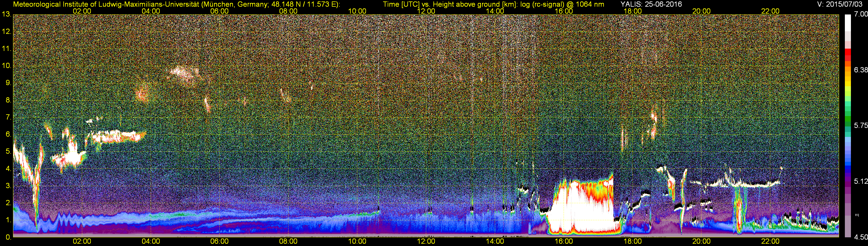Click the 16:00 label on the bottom time axis

tap(564, 242)
